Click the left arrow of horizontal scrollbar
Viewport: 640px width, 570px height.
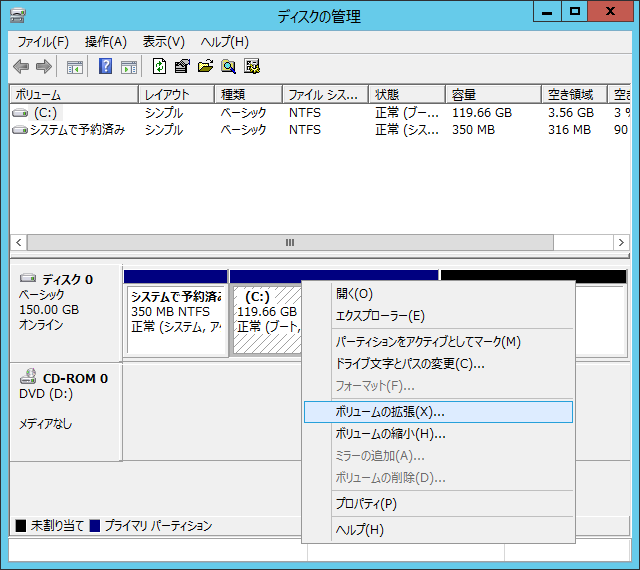19,243
